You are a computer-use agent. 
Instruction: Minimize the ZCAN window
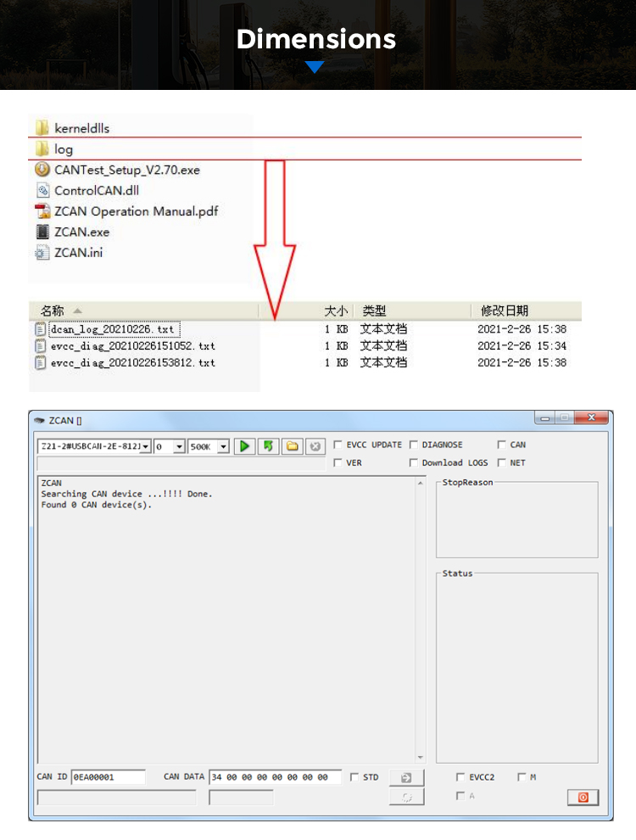coord(545,417)
